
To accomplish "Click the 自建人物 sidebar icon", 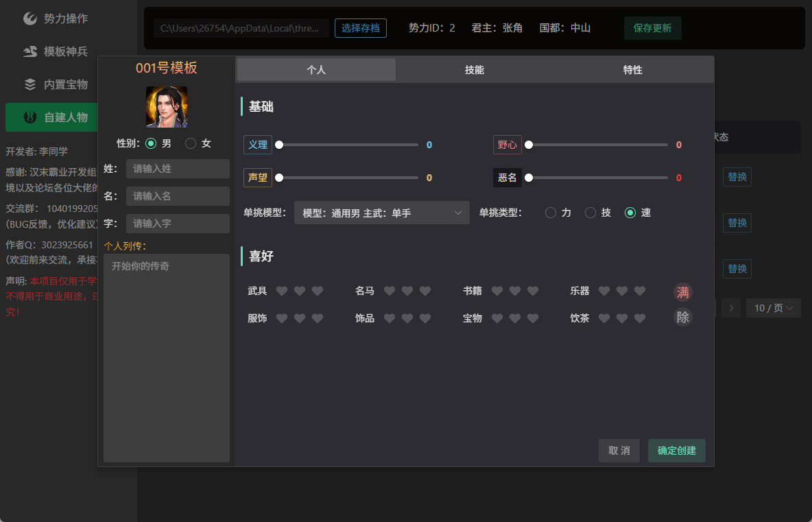I will click(x=30, y=117).
